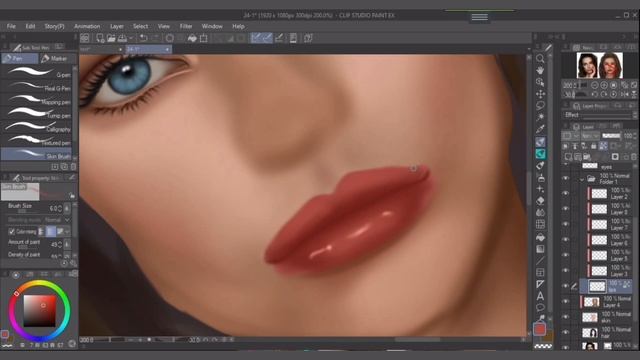Open the Animation menu
The image size is (640, 360).
87,26
